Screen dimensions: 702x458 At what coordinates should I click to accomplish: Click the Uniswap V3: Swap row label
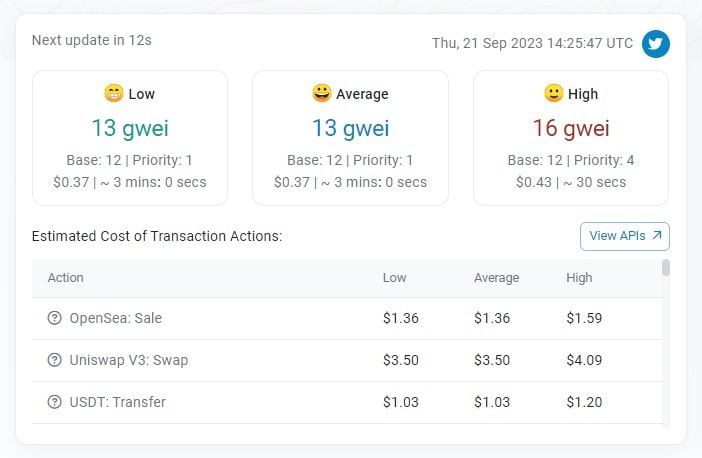tap(129, 360)
